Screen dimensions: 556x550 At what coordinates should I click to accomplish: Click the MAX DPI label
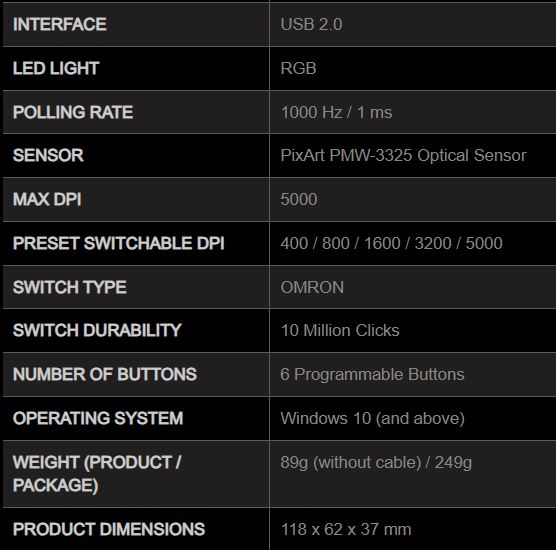click(x=47, y=199)
